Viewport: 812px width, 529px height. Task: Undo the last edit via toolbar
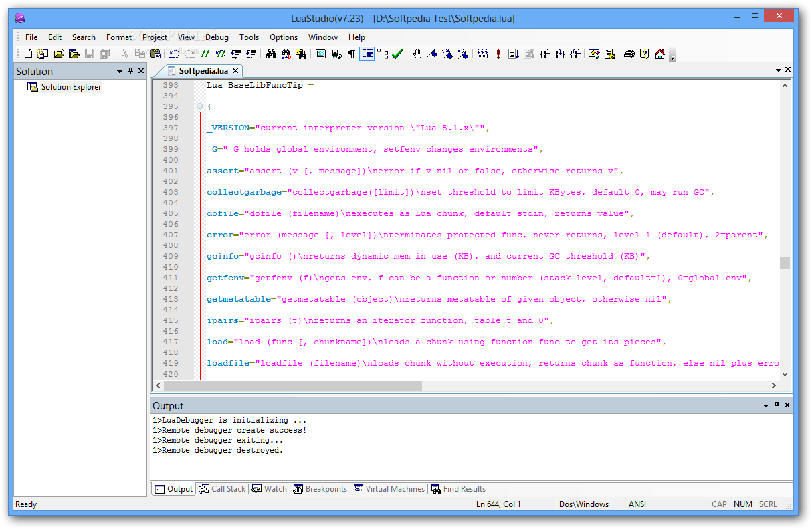coord(175,54)
